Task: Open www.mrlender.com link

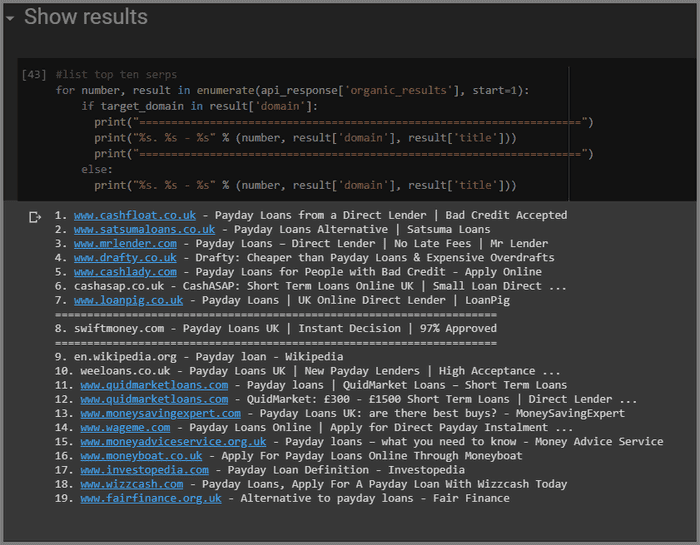Action: click(125, 244)
